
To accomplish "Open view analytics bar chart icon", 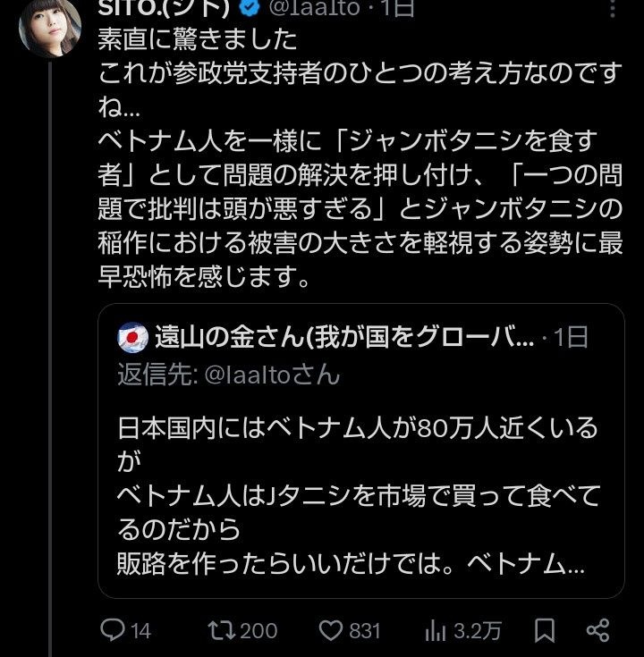I will coord(436,631).
